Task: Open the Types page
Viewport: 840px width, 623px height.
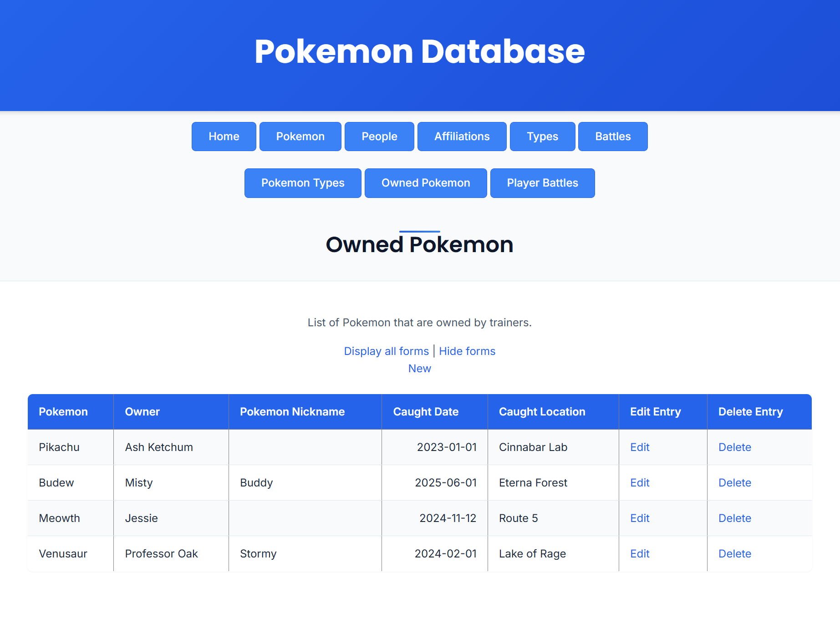Action: click(542, 137)
